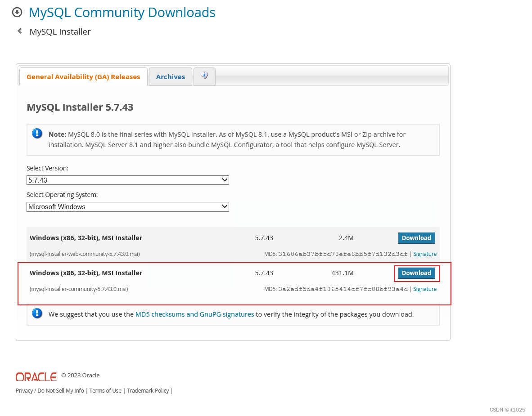
Task: Click the filename mysql-installer-web-community-5.7.43.0.msi
Action: coord(85,254)
